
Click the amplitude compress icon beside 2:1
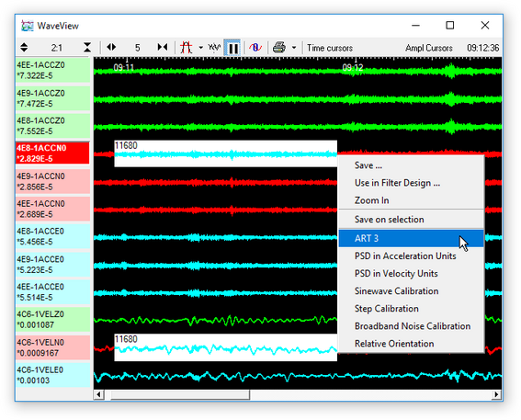[x=87, y=48]
